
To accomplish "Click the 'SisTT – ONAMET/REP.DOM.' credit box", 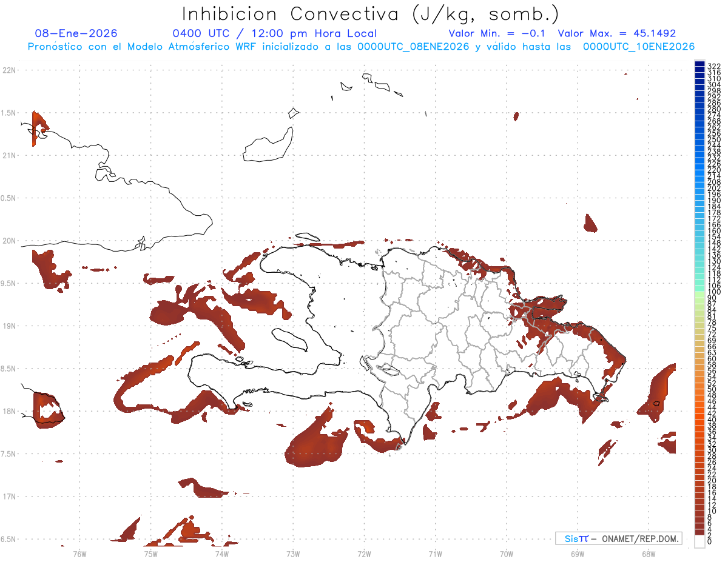I will 619,538.
